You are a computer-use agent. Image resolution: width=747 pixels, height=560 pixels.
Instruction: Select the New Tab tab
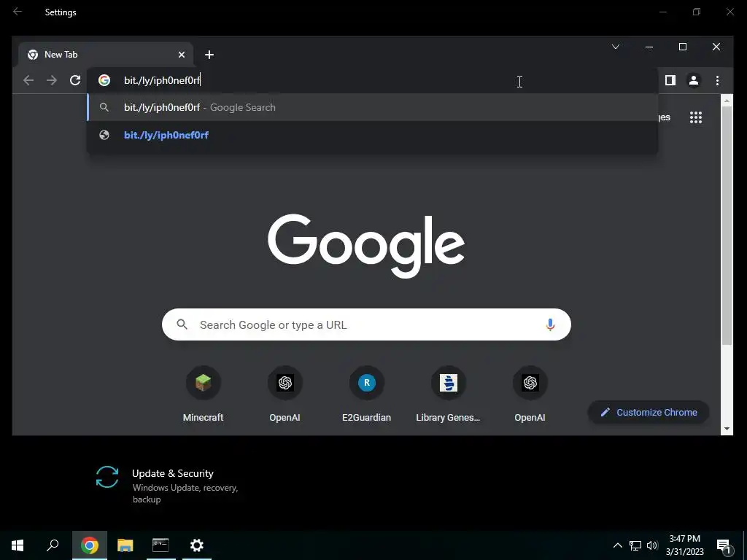click(x=106, y=55)
